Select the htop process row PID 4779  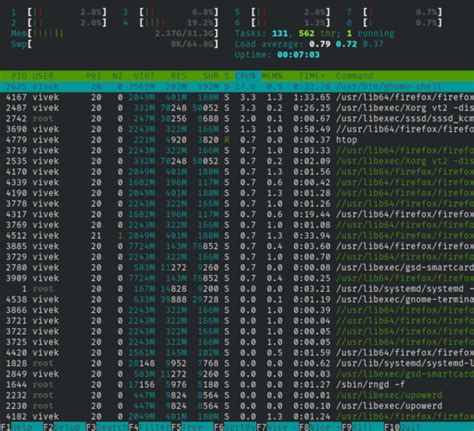coord(237,140)
